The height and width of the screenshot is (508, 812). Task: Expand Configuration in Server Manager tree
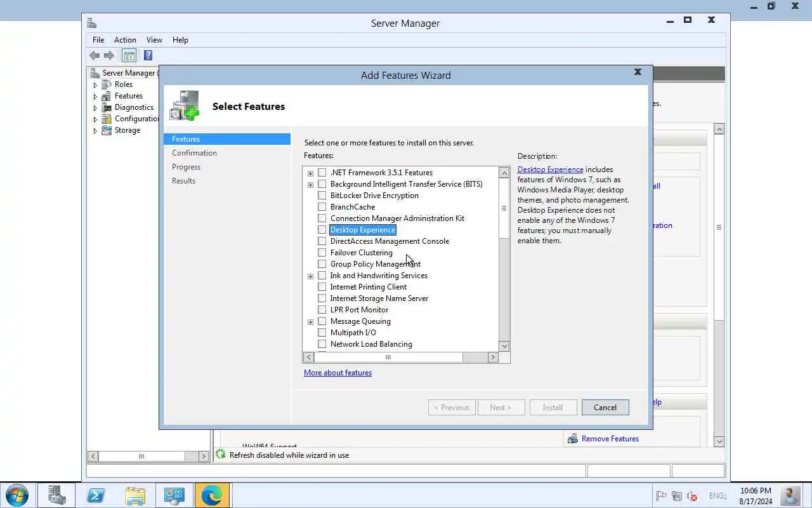[x=95, y=119]
